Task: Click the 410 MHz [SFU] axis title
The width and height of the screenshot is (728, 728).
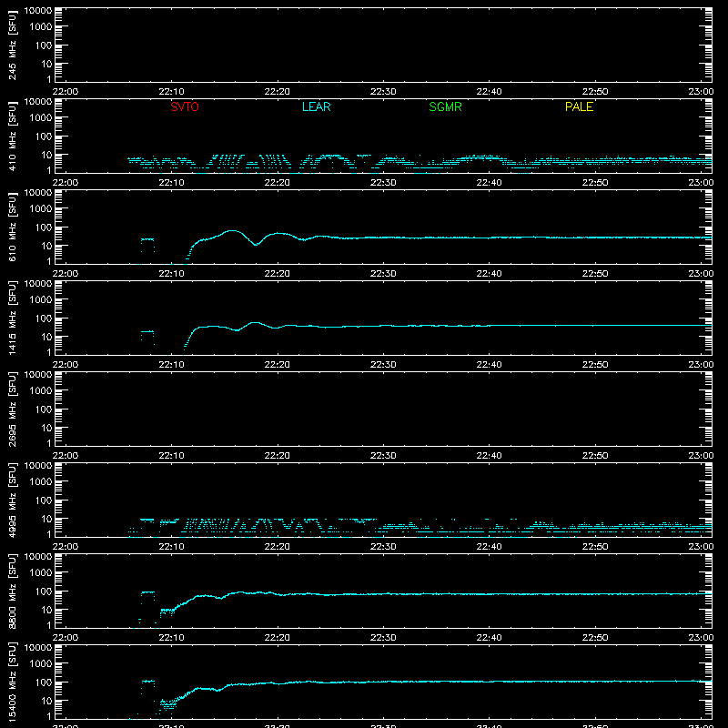Action: tap(13, 136)
